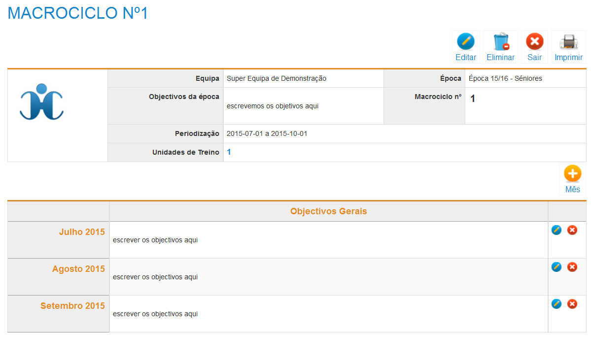Click the Super Equipa de Demonstração team name
This screenshot has height=364, width=591.
[276, 78]
